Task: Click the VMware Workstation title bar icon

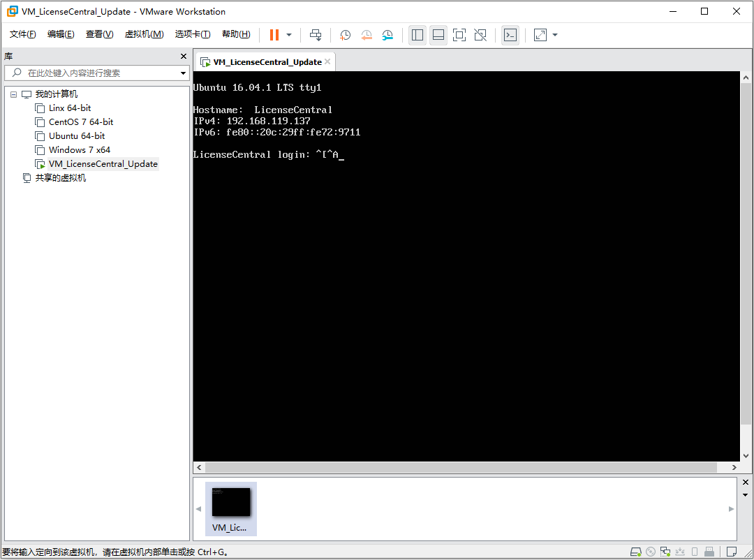Action: tap(12, 11)
